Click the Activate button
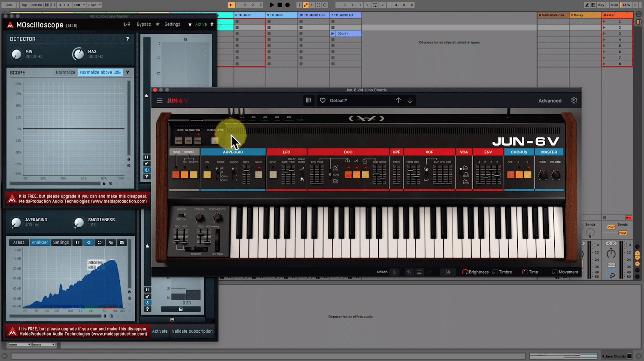This screenshot has height=361, width=644. (x=160, y=331)
